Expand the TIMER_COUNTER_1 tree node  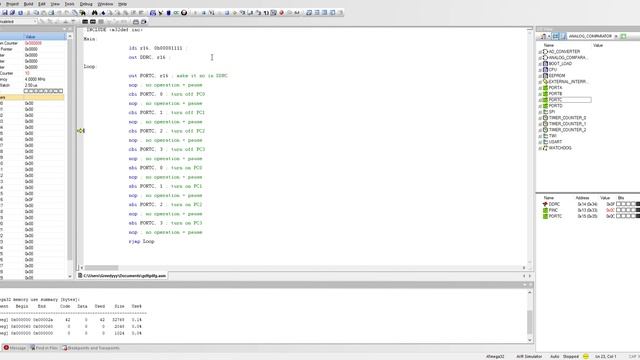pyautogui.click(x=540, y=124)
